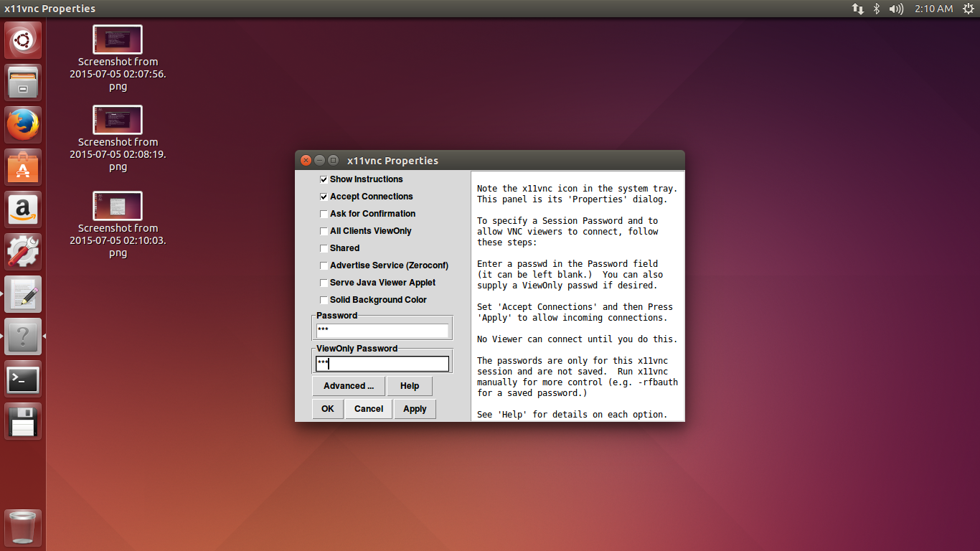Open the Files manager in launcher
The image size is (980, 551).
(x=24, y=83)
